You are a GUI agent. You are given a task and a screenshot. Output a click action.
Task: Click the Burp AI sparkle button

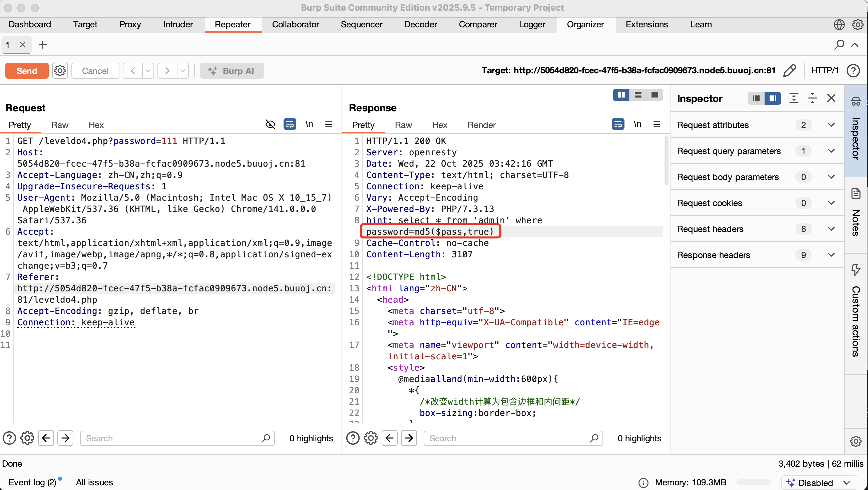[232, 71]
